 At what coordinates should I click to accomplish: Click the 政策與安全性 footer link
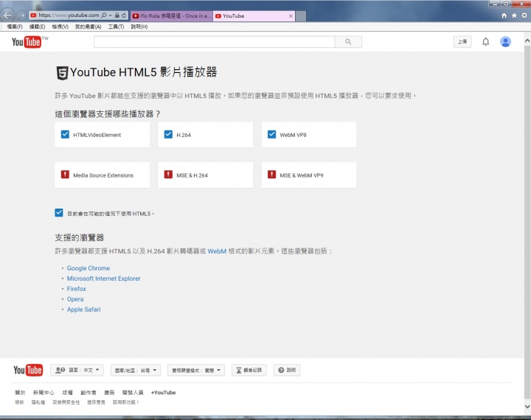(66, 402)
